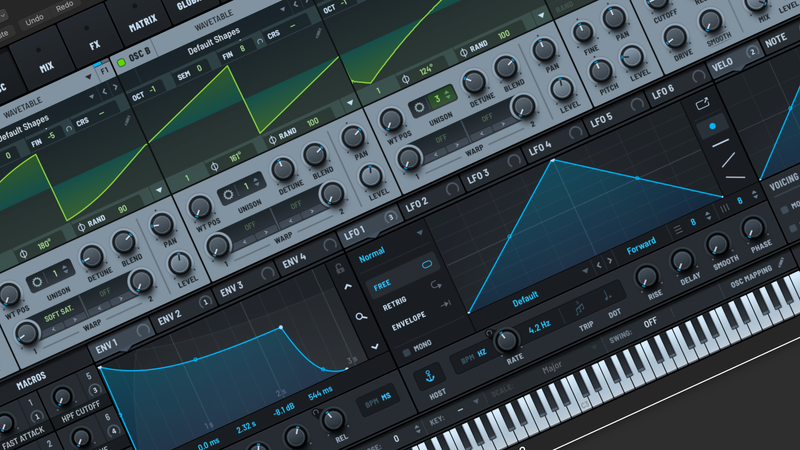Click the Redo button
Image resolution: width=800 pixels, height=450 pixels.
(64, 7)
